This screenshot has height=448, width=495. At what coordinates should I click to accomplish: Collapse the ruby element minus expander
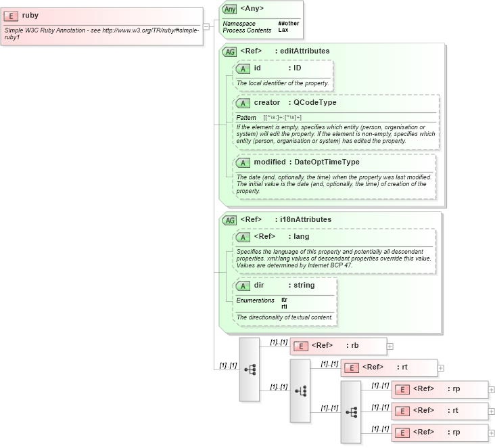coord(206,26)
